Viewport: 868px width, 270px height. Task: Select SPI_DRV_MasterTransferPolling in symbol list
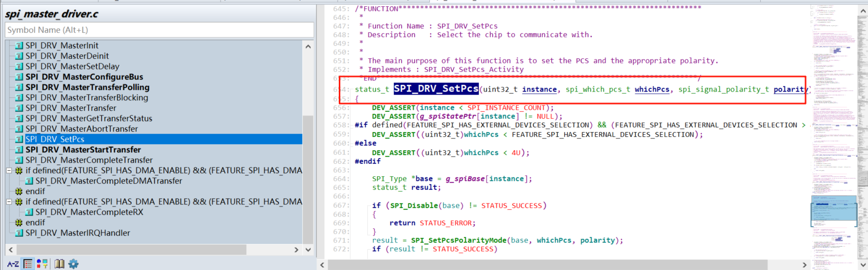87,87
